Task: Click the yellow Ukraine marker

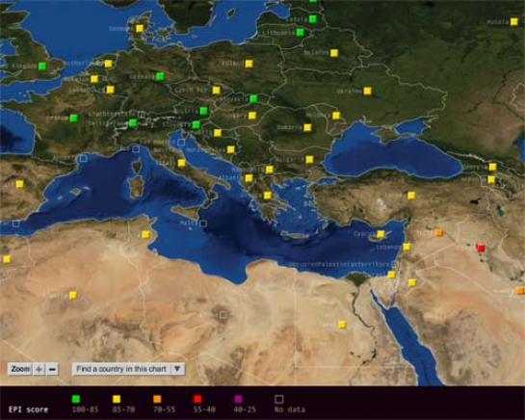Action: 367,91
